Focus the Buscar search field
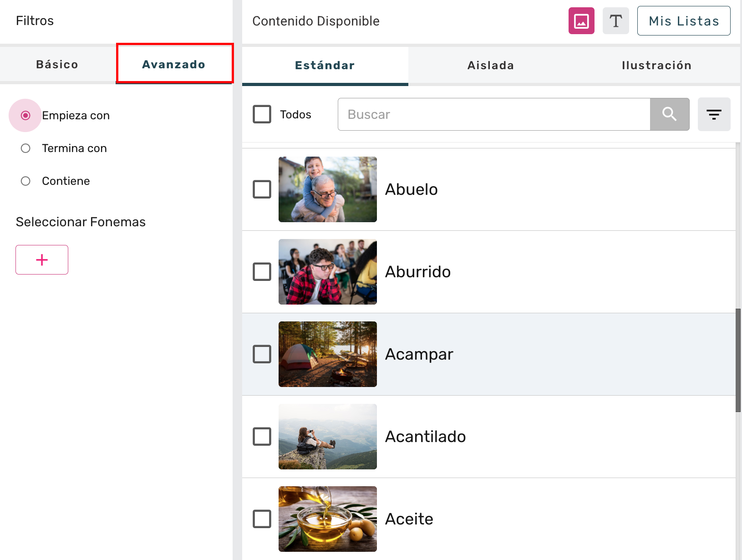This screenshot has width=742, height=560. pos(494,114)
